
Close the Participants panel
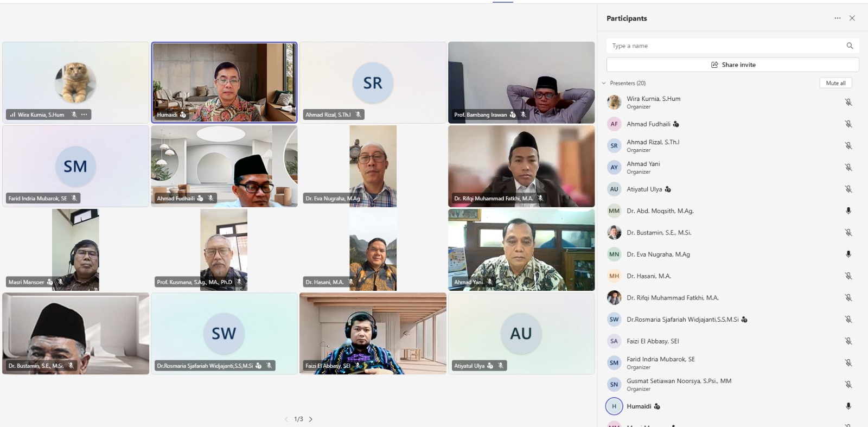pyautogui.click(x=852, y=18)
